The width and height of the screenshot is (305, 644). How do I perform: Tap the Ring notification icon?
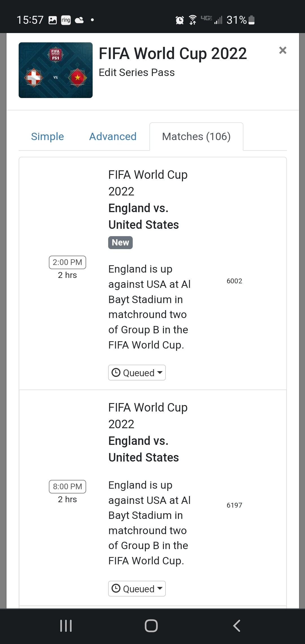(66, 20)
